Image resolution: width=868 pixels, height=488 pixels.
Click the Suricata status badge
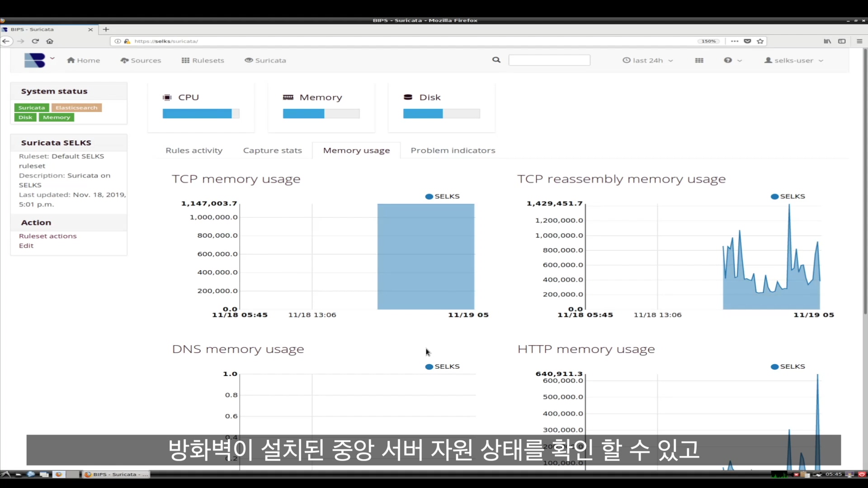point(32,108)
